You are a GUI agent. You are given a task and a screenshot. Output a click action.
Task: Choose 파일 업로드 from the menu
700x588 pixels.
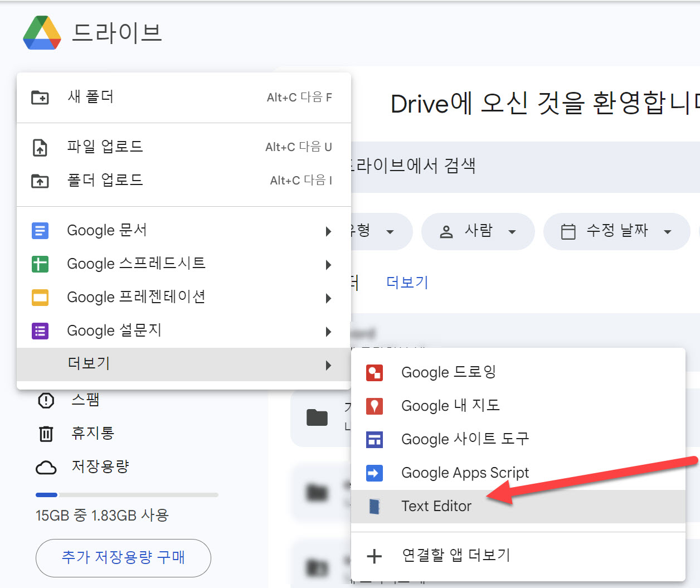(184, 147)
